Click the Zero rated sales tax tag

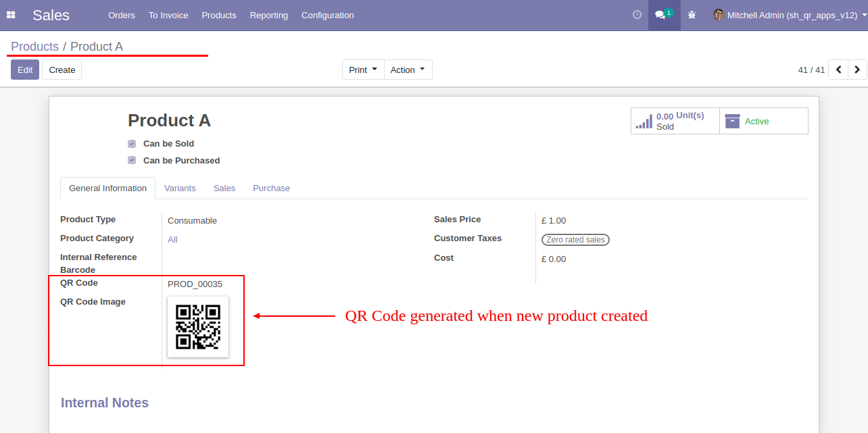[576, 239]
